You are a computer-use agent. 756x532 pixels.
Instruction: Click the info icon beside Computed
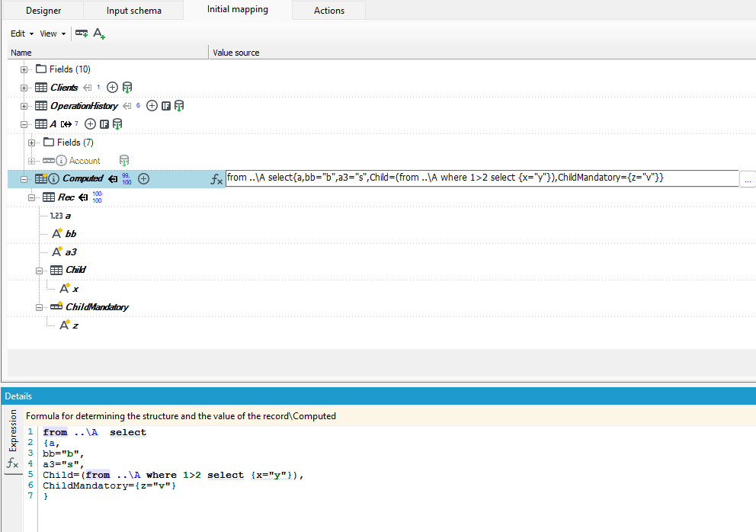pos(54,178)
